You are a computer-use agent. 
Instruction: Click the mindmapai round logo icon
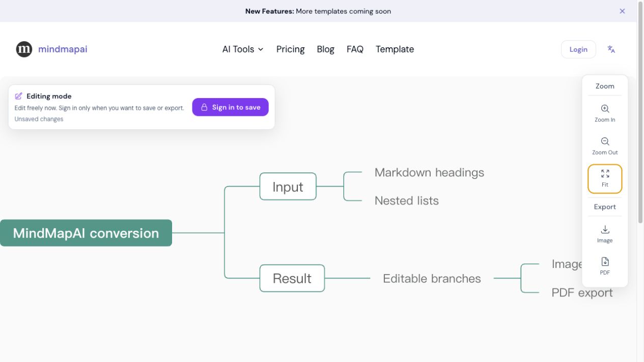pyautogui.click(x=24, y=49)
